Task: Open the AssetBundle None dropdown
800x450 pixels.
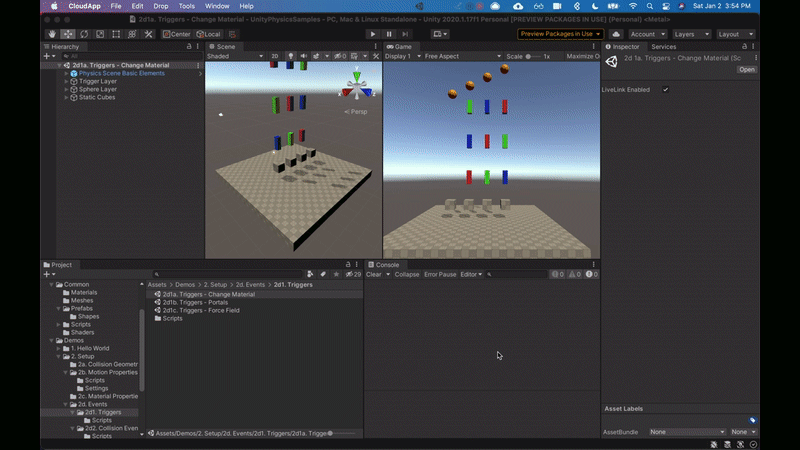Action: tap(687, 432)
